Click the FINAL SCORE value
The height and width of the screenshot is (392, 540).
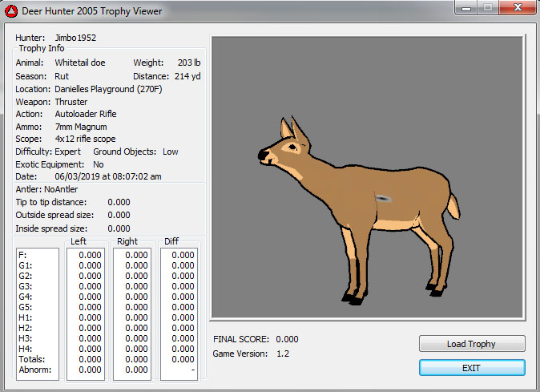point(287,339)
